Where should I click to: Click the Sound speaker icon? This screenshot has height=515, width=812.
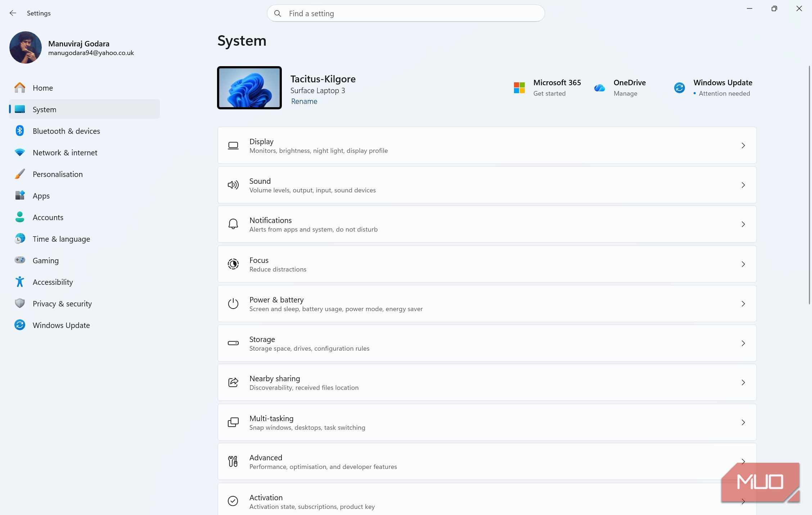tap(233, 185)
